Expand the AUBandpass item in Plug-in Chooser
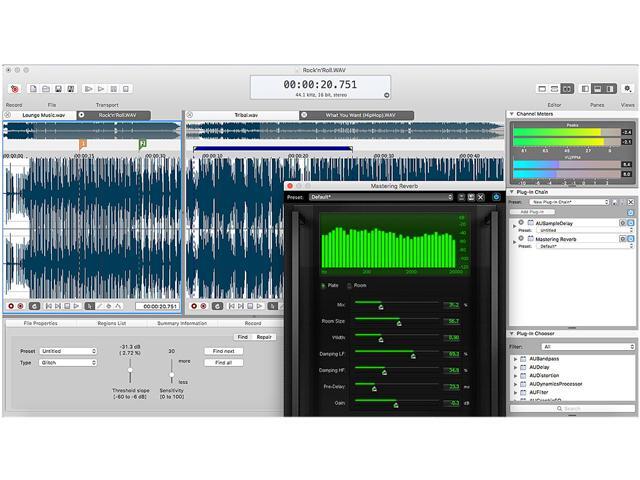This screenshot has height=480, width=640. click(515, 357)
